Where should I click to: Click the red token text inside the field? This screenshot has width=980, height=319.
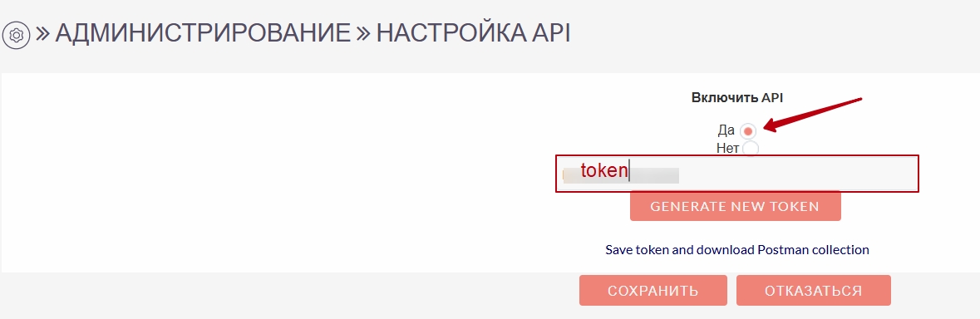[603, 170]
